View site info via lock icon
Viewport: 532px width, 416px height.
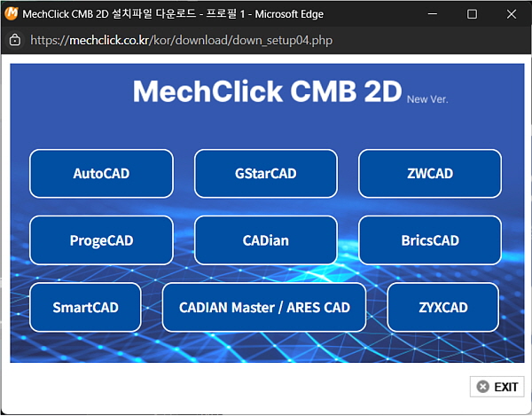click(15, 40)
